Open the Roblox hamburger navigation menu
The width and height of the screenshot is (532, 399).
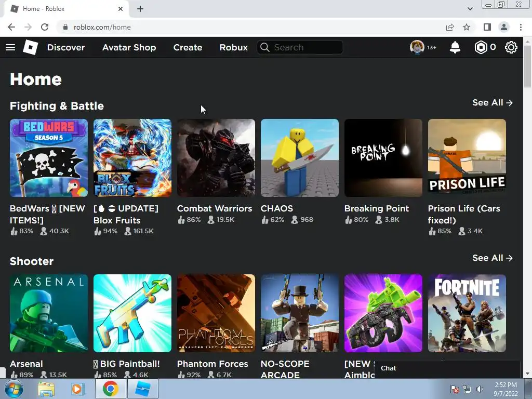10,47
